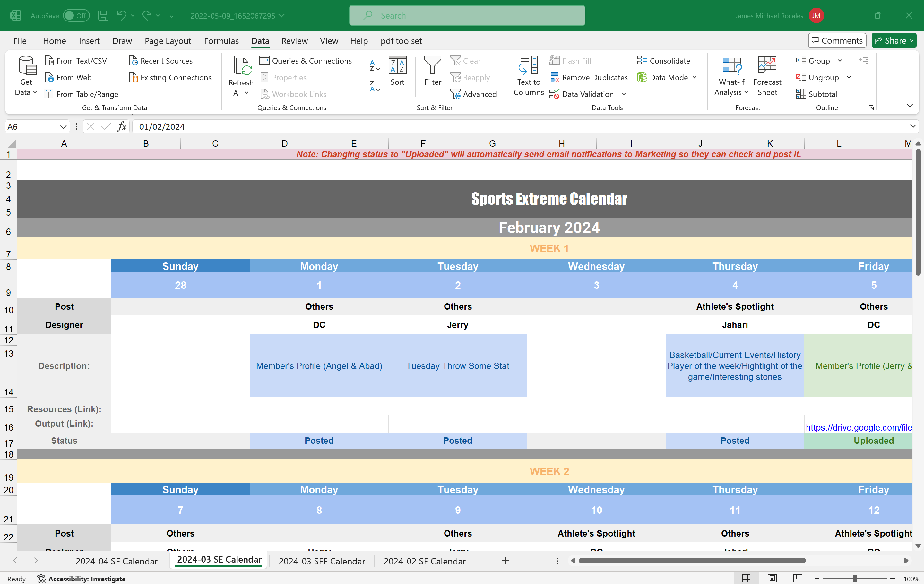Toggle AutoSave switch on
924x584 pixels.
[76, 16]
